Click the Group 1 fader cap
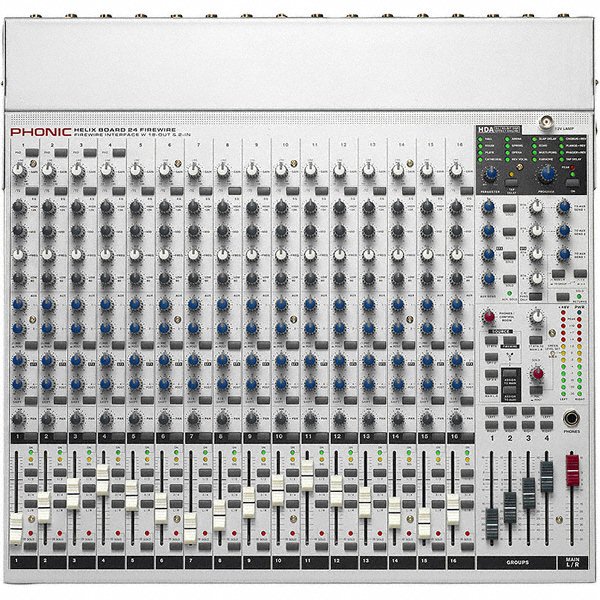The width and height of the screenshot is (600, 600). coord(492,521)
